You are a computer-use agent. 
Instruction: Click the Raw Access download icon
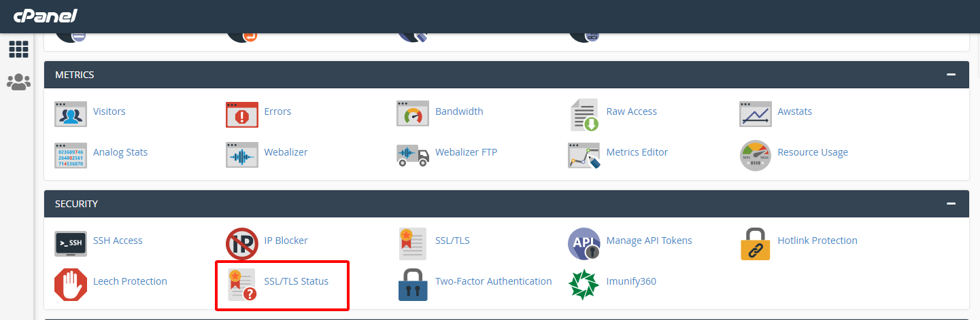tap(584, 114)
